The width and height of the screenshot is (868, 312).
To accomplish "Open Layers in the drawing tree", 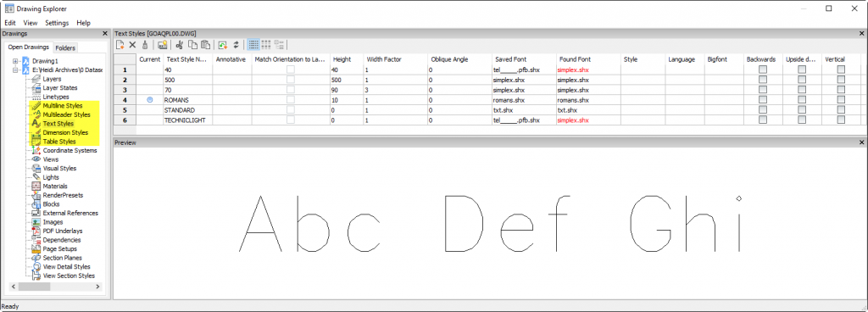I will 52,79.
